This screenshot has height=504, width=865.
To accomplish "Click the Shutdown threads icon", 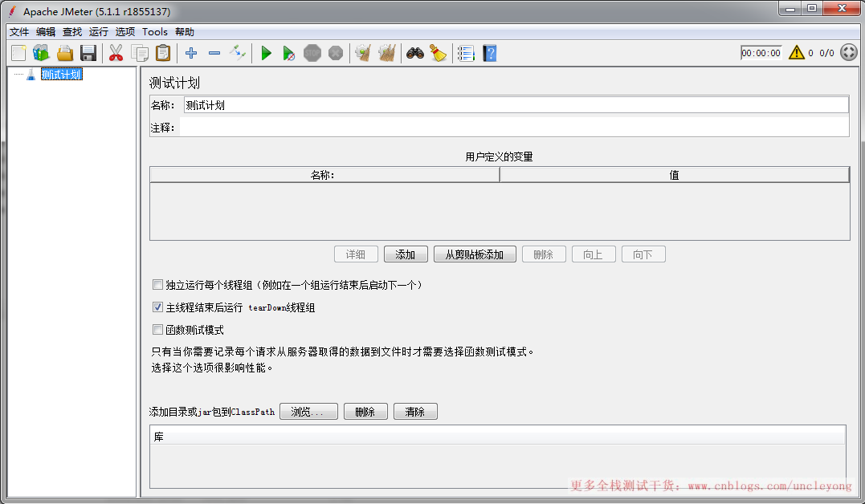I will 336,53.
